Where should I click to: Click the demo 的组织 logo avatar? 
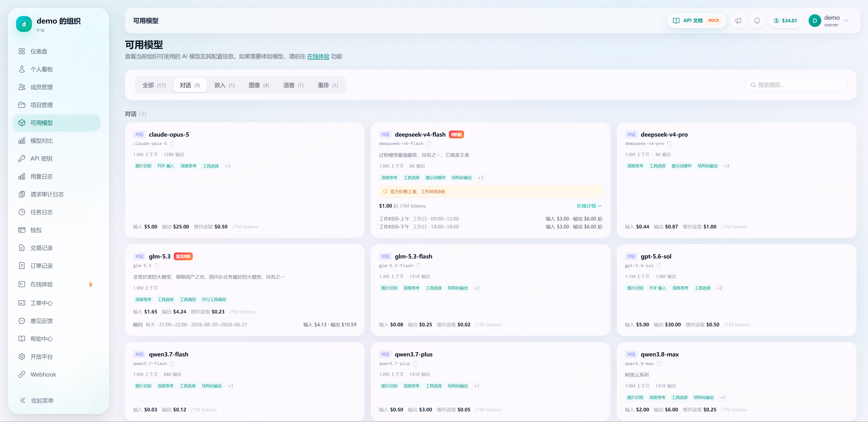[x=24, y=24]
